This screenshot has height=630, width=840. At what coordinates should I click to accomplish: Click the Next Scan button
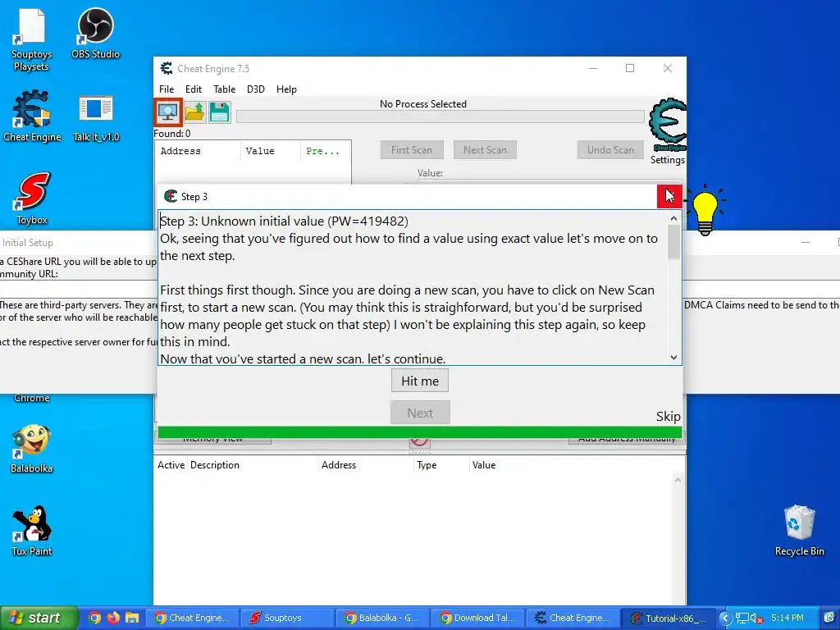(485, 150)
